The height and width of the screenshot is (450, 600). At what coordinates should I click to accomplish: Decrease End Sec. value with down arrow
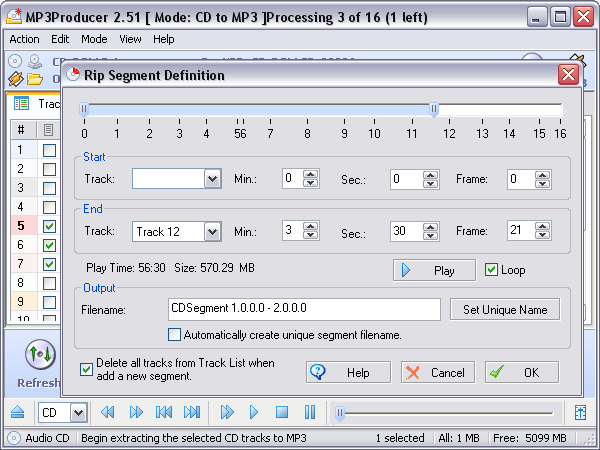430,235
